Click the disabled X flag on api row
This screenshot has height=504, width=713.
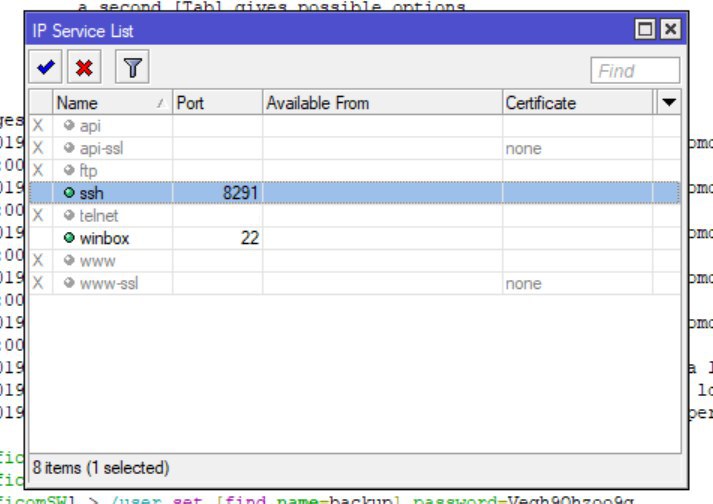pos(38,126)
